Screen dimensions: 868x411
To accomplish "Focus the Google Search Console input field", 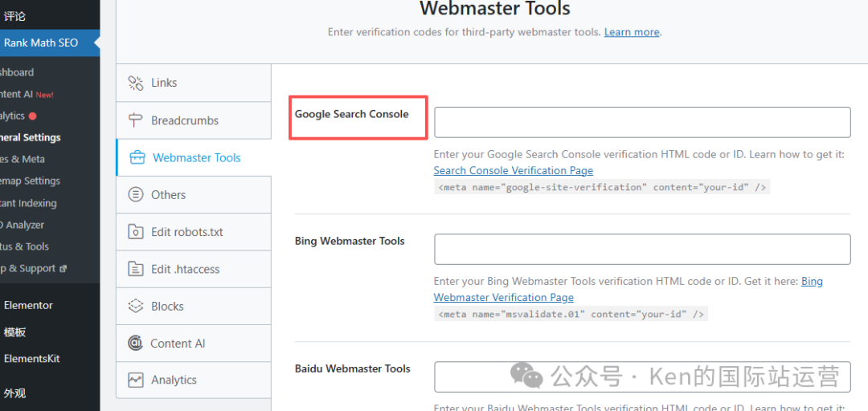I will 642,122.
